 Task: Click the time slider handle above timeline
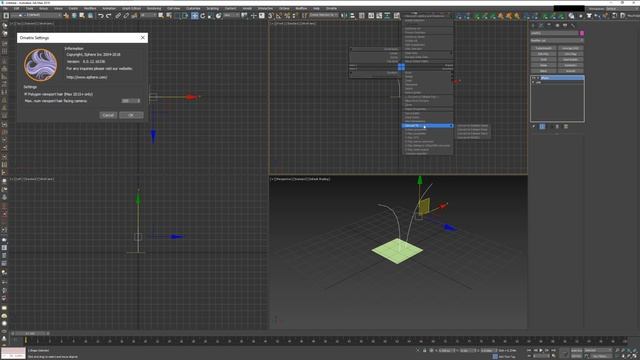(x=29, y=333)
